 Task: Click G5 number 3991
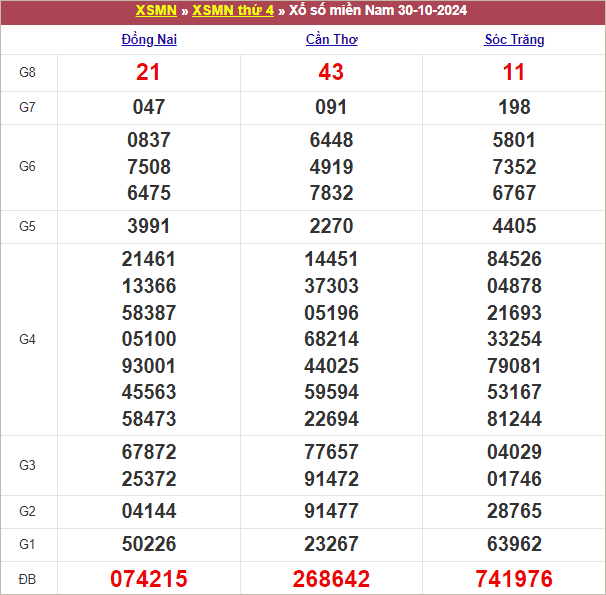149,226
